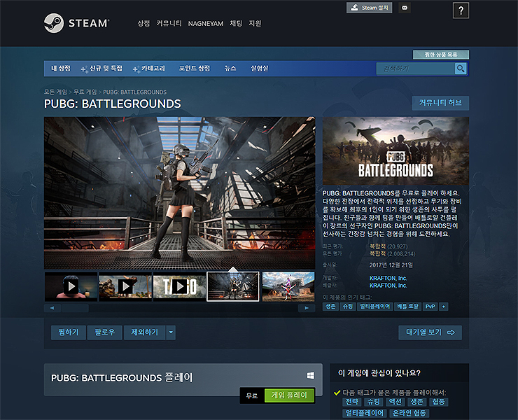Open developer KRAFTON, Inc. link
518x420 pixels.
[x=388, y=278]
